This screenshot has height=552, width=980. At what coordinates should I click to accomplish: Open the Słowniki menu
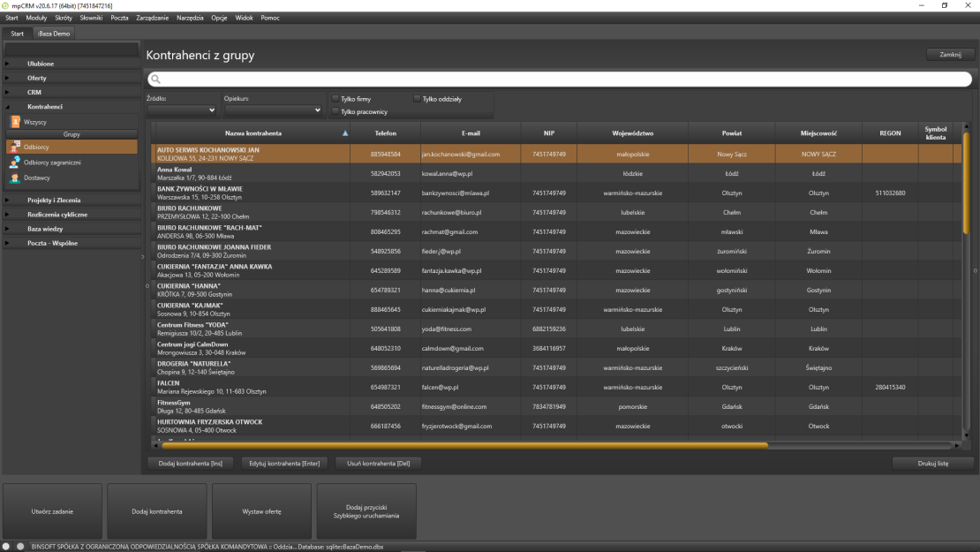pyautogui.click(x=91, y=19)
